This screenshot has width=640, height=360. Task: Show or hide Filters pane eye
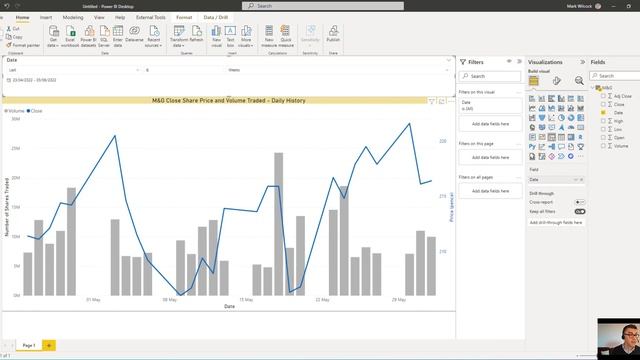pos(509,61)
